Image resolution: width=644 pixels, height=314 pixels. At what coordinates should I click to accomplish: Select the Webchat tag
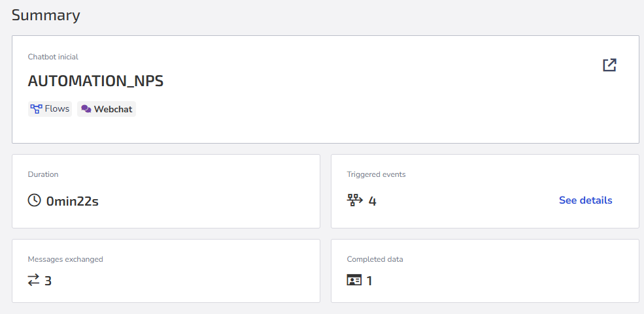pyautogui.click(x=107, y=109)
